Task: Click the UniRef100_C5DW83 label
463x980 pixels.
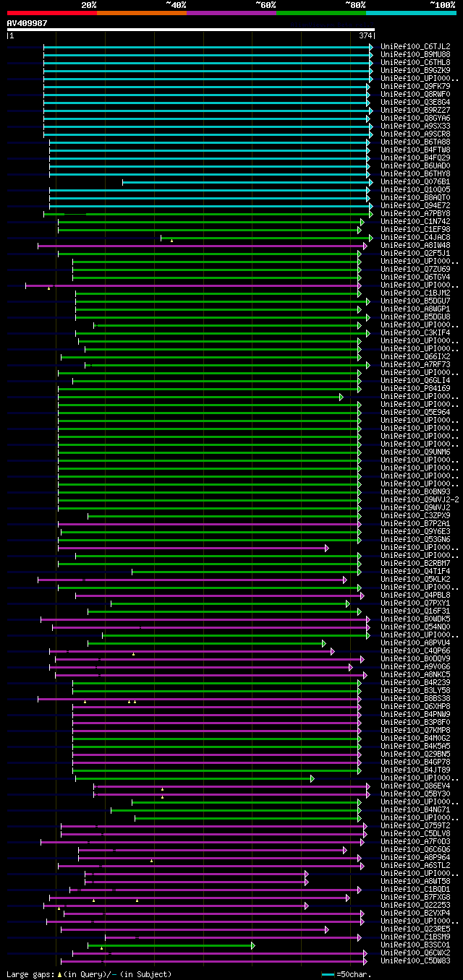Action: click(415, 960)
